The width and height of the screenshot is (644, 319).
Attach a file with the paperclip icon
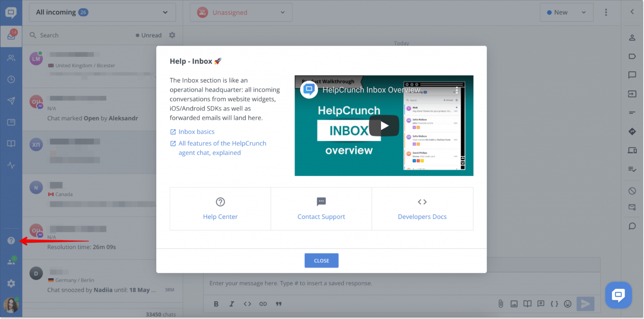[501, 304]
